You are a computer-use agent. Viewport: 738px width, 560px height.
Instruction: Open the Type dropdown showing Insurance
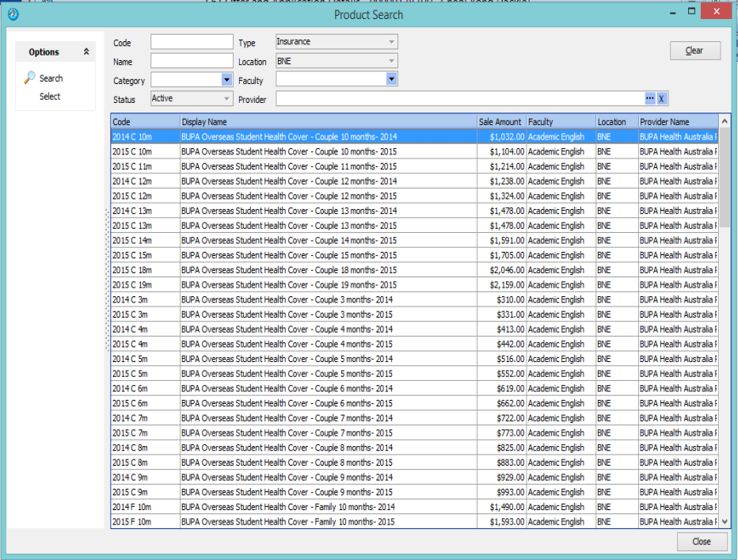391,42
